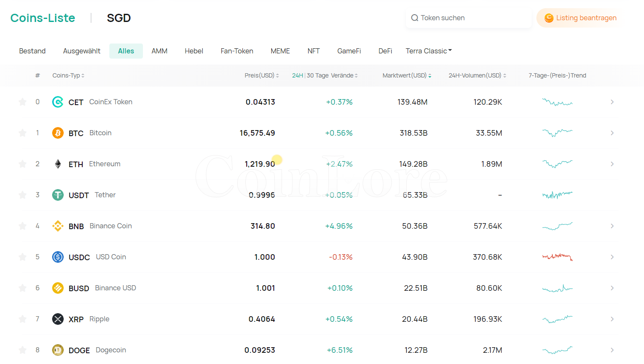Favorite USDT with the star toggle
The width and height of the screenshot is (644, 364).
coord(22,195)
